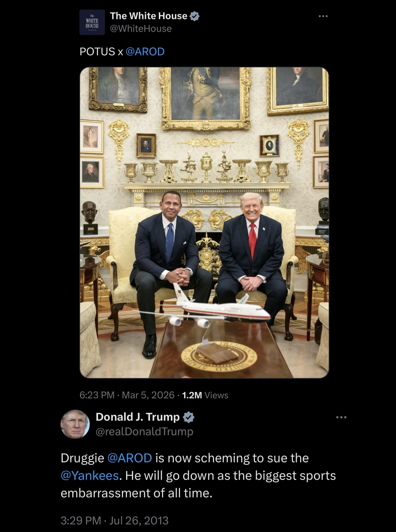Image resolution: width=396 pixels, height=532 pixels.
Task: Click the Mar 5, 2026 date
Action: pyautogui.click(x=148, y=395)
